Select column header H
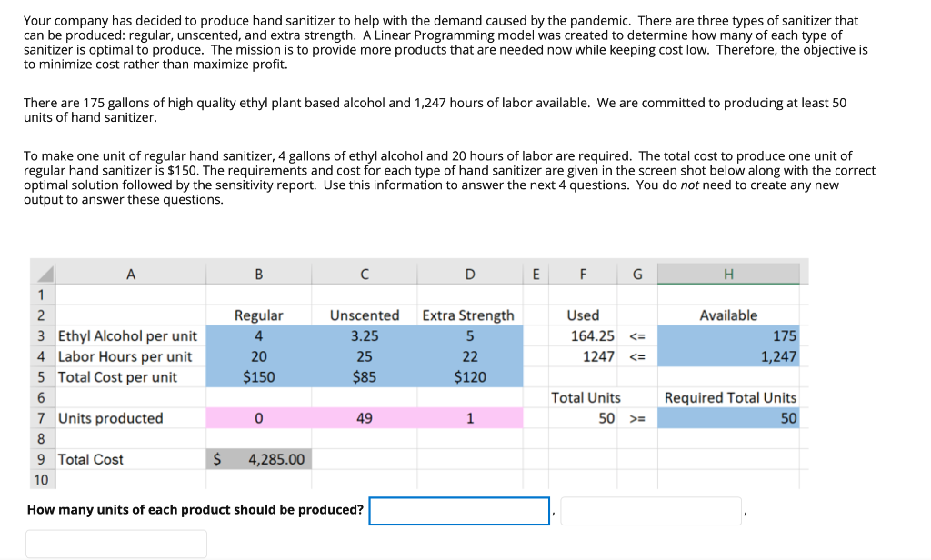Viewport: 931px width, 560px height. 728,273
